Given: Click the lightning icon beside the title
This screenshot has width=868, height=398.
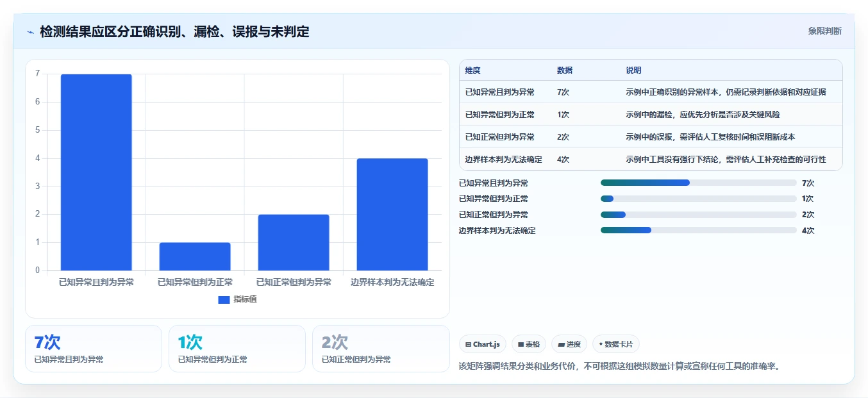Looking at the screenshot, I should pyautogui.click(x=30, y=32).
